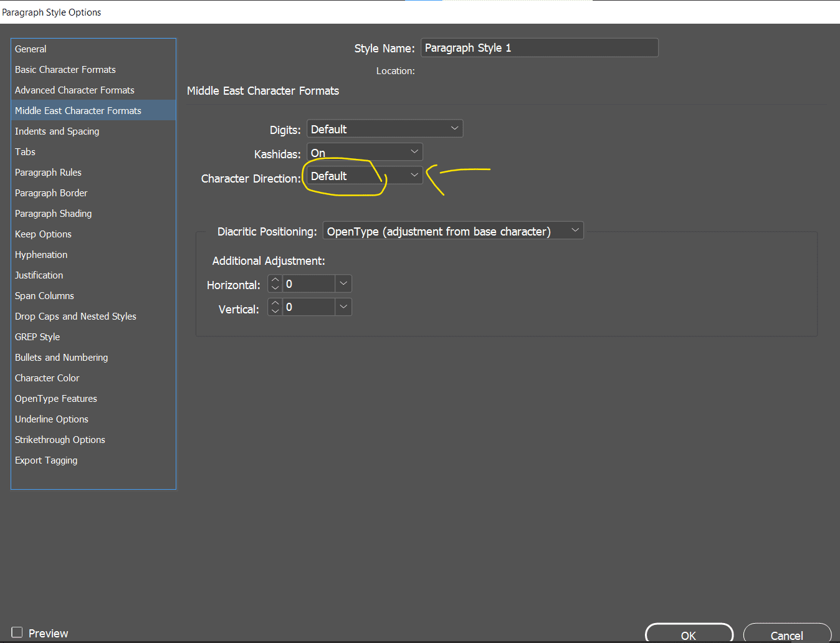Open OpenType Features category

93,398
